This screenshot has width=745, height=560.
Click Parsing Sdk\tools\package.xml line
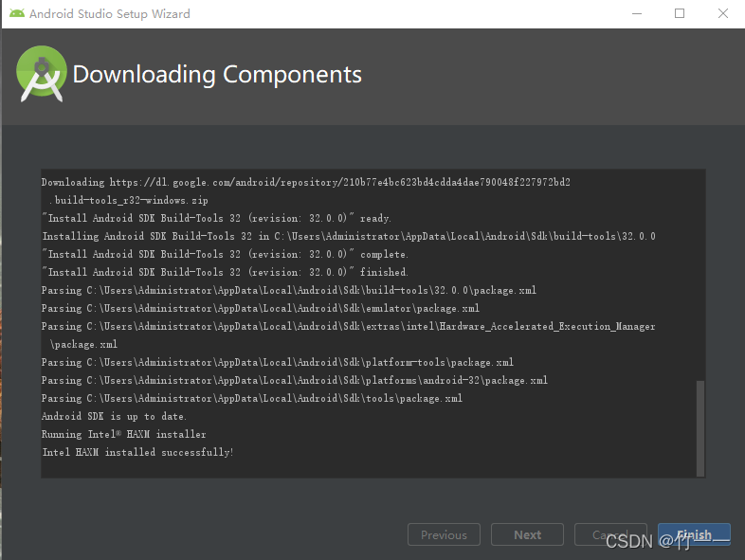point(252,399)
